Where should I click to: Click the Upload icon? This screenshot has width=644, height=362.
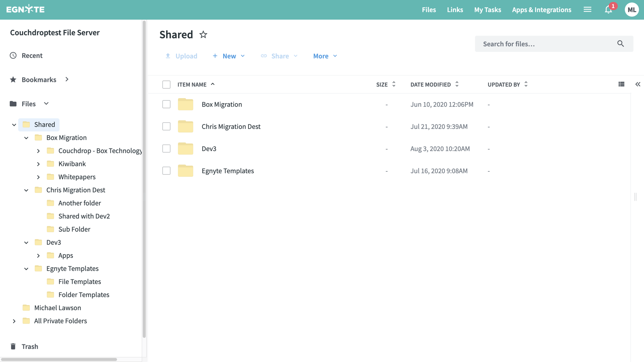[x=168, y=55]
